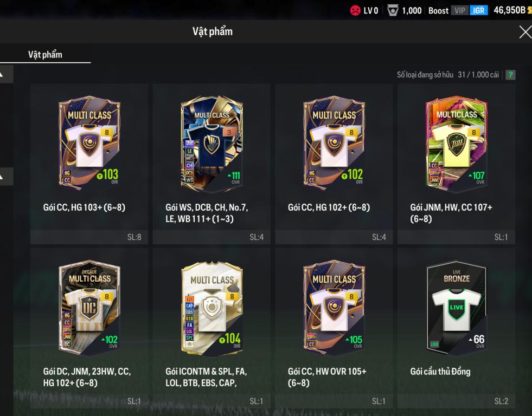Open the Multiclass 111 OVR navy pack
Screen dimensions: 532x416
[x=211, y=164]
